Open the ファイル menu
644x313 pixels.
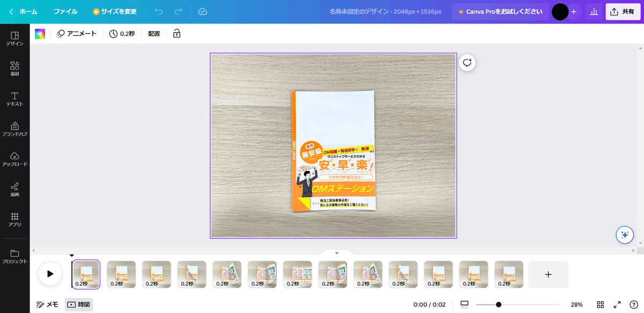pos(65,11)
